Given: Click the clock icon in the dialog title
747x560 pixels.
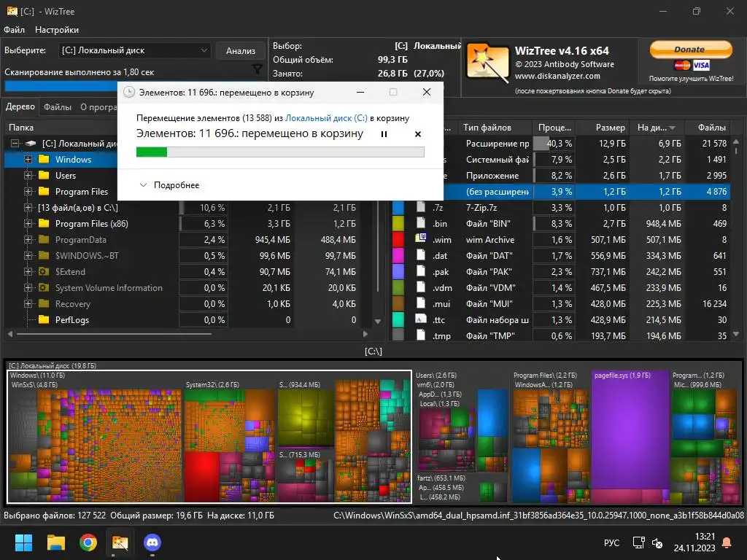Looking at the screenshot, I should click(x=129, y=92).
